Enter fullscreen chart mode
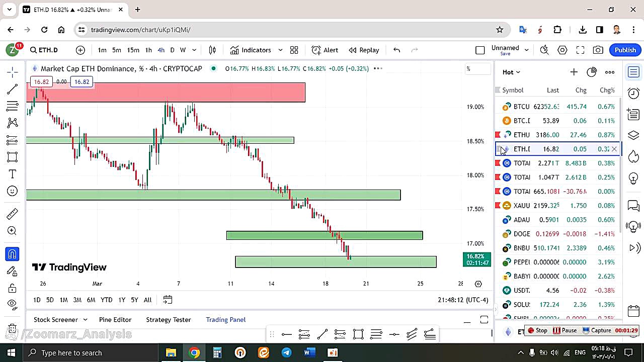This screenshot has height=362, width=644. pyautogui.click(x=580, y=50)
